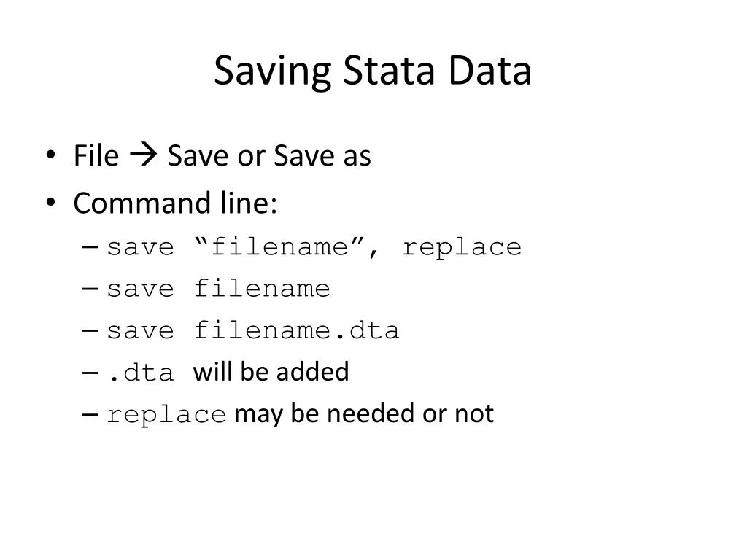This screenshot has width=747, height=560.
Task: Click the Save or Save as text
Action: 269,156
